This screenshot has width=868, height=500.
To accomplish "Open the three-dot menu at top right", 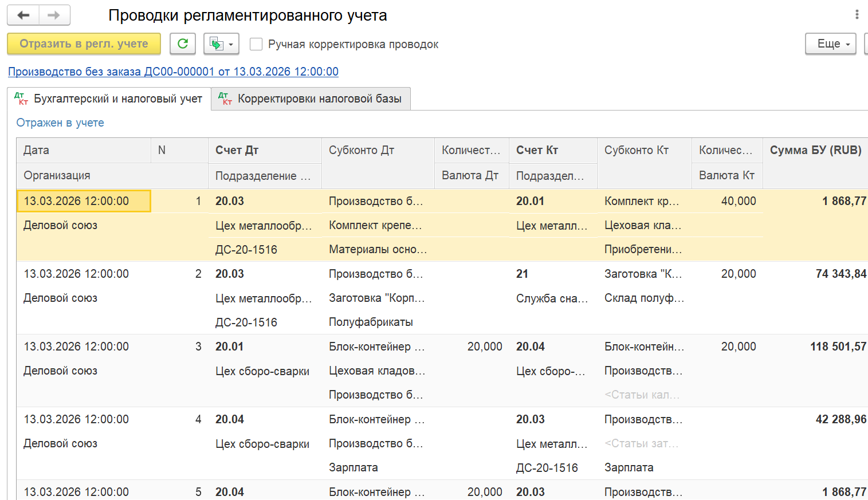I will (857, 14).
